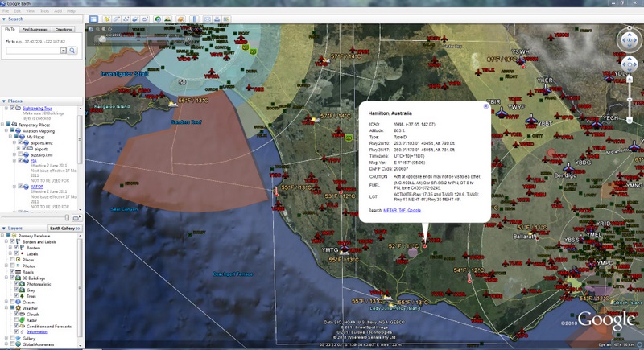Click the Places panel tour play icon
This screenshot has height=350, width=644.
coord(76,218)
